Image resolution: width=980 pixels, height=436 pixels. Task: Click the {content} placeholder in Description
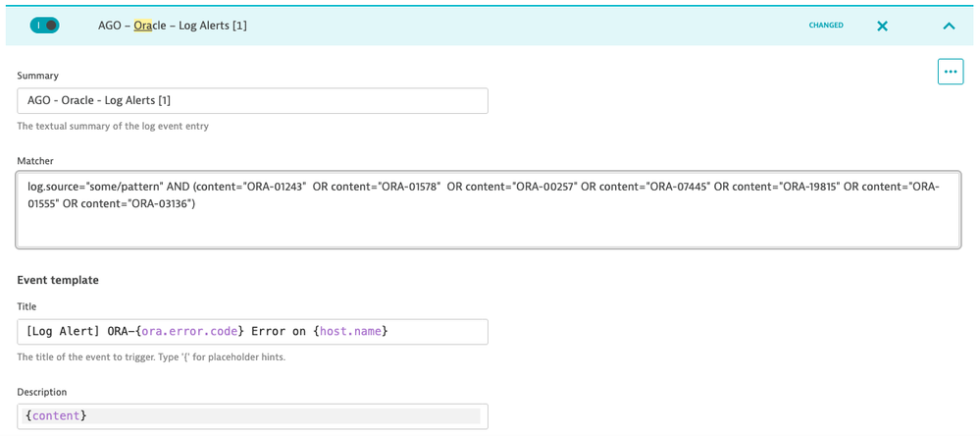[57, 416]
